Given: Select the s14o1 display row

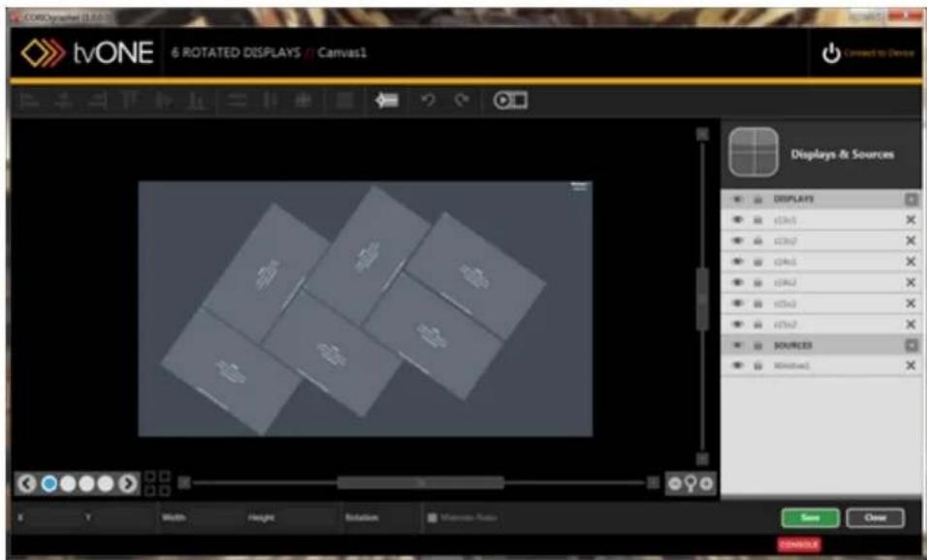Looking at the screenshot, I should click(x=821, y=262).
